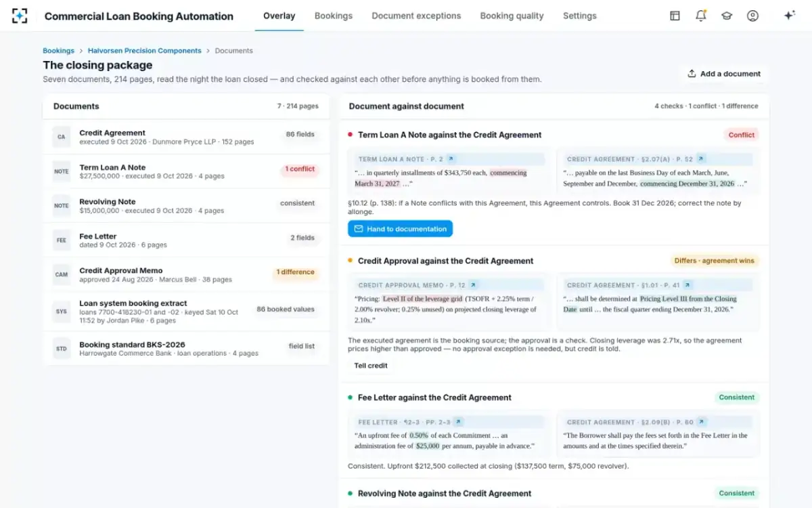
Task: Click the red Conflict status pill
Action: (x=741, y=135)
